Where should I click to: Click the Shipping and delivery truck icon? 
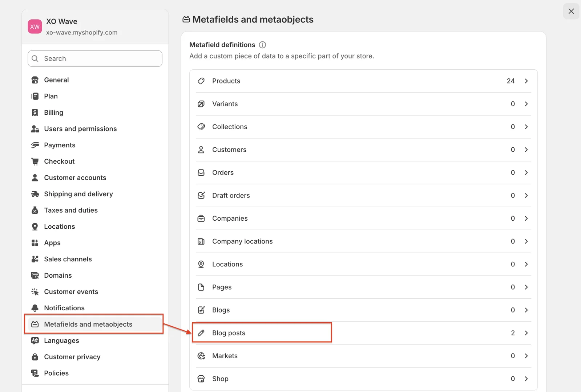(x=35, y=194)
